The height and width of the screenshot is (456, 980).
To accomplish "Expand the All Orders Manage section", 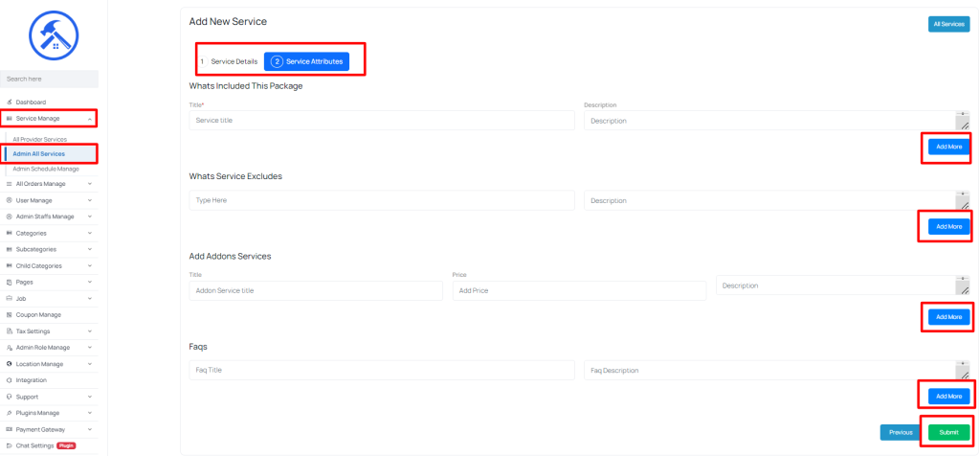I will click(90, 184).
